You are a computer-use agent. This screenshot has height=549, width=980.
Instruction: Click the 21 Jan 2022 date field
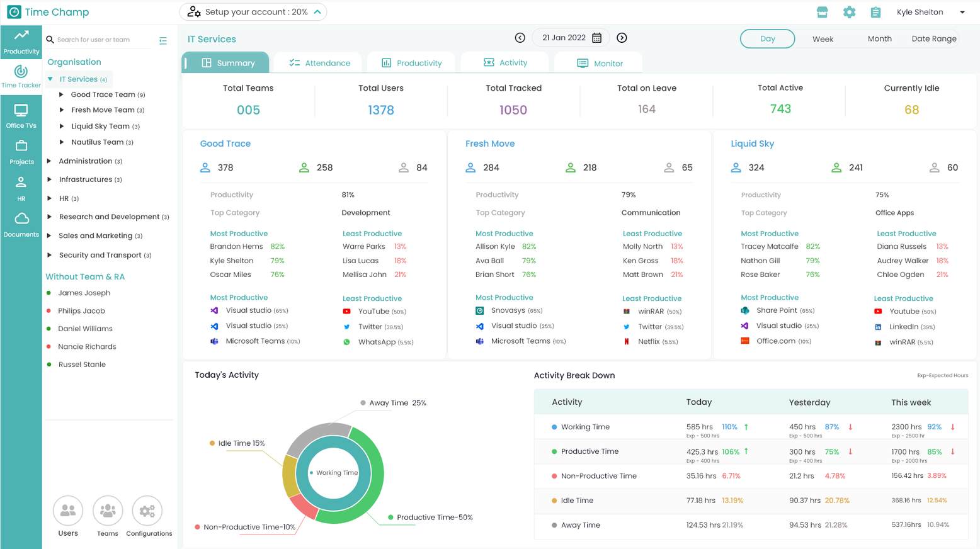tap(571, 38)
